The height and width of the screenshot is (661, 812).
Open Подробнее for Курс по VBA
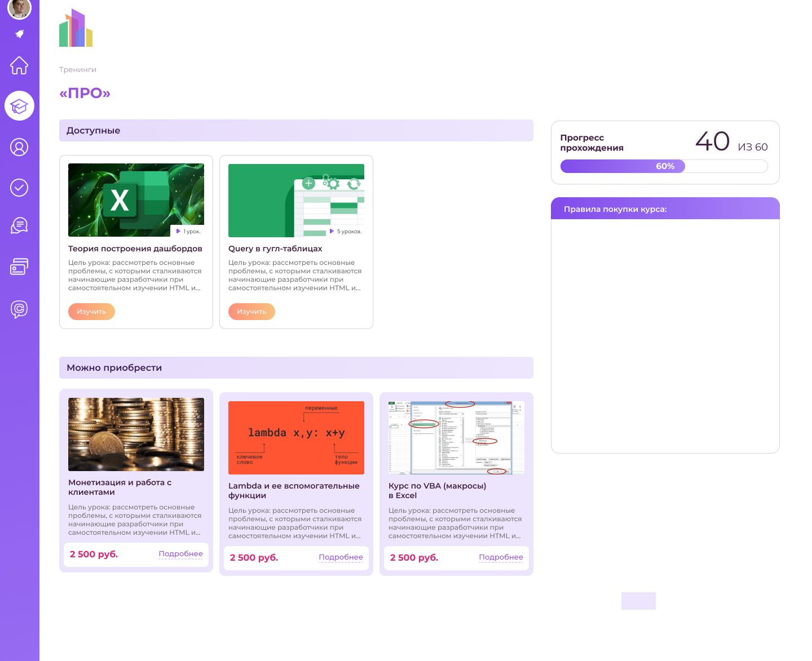pyautogui.click(x=501, y=557)
